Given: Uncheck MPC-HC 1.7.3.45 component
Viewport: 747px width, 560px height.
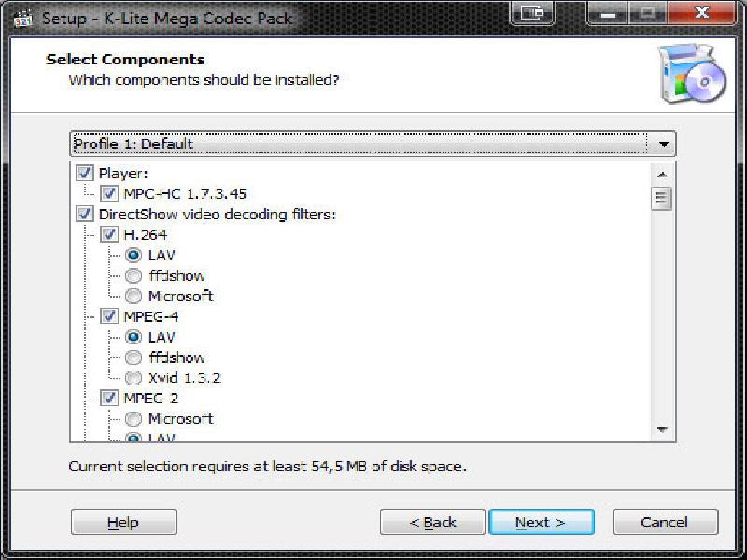Looking at the screenshot, I should click(109, 193).
